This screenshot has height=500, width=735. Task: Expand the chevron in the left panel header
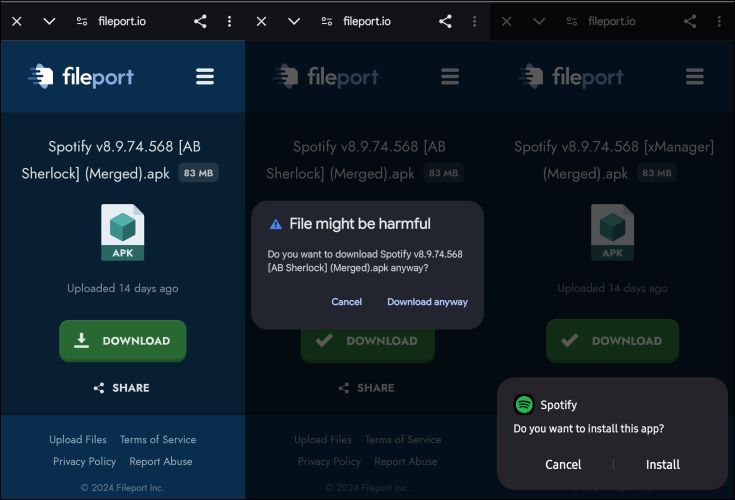point(49,22)
